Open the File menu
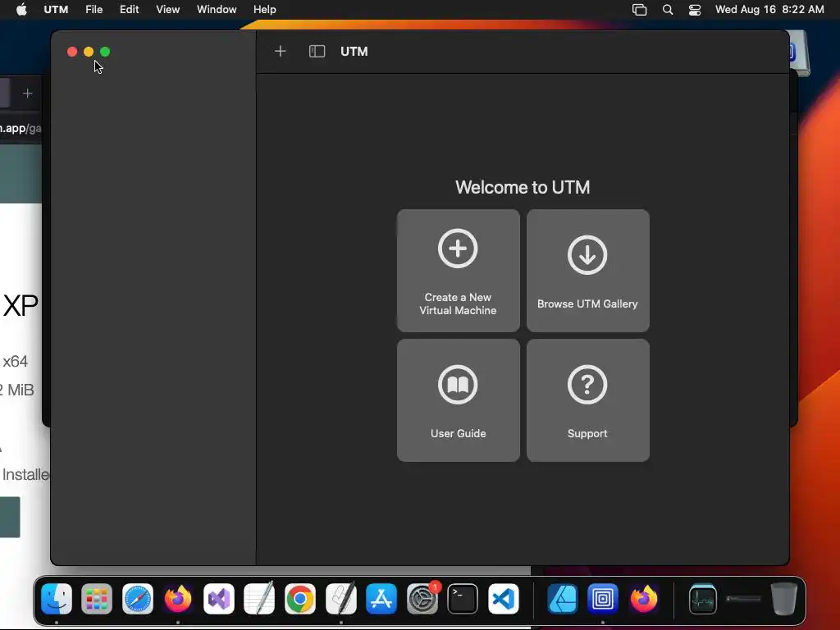Viewport: 840px width, 630px height. click(94, 10)
